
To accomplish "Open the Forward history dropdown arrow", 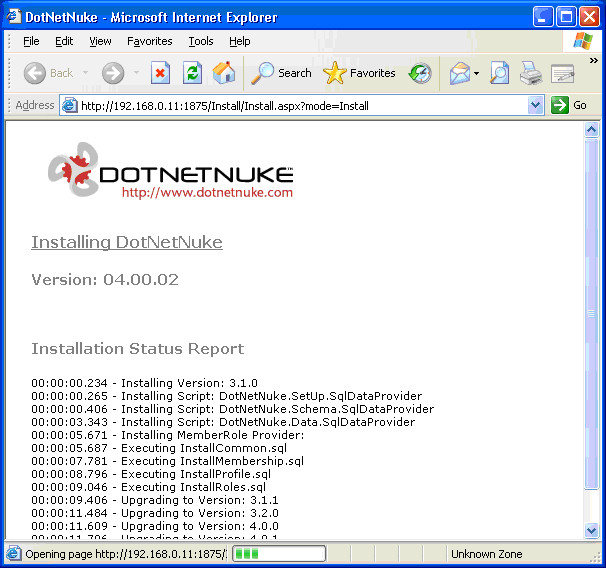I will [136, 73].
